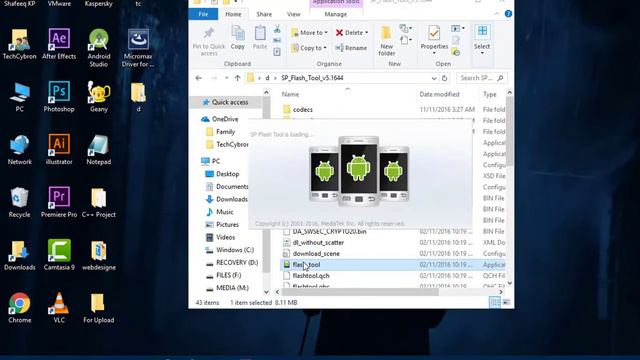Viewport: 640px width, 360px height.
Task: Sort by the Name column header
Action: [x=290, y=94]
